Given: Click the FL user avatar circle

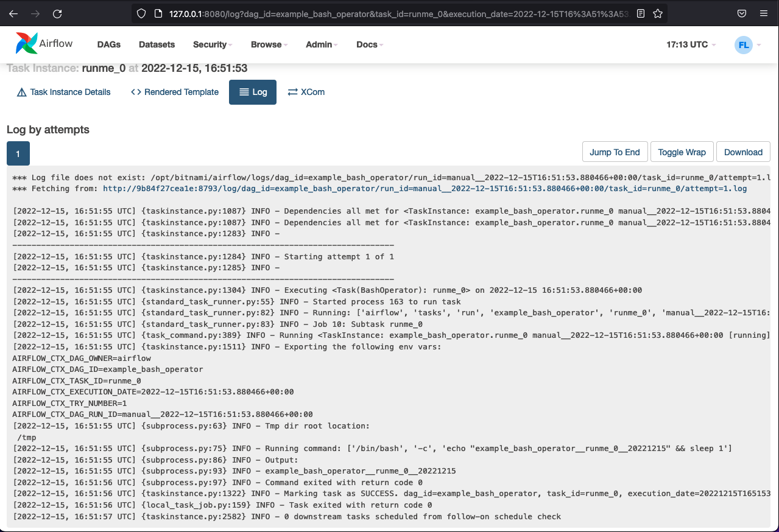Looking at the screenshot, I should [742, 44].
